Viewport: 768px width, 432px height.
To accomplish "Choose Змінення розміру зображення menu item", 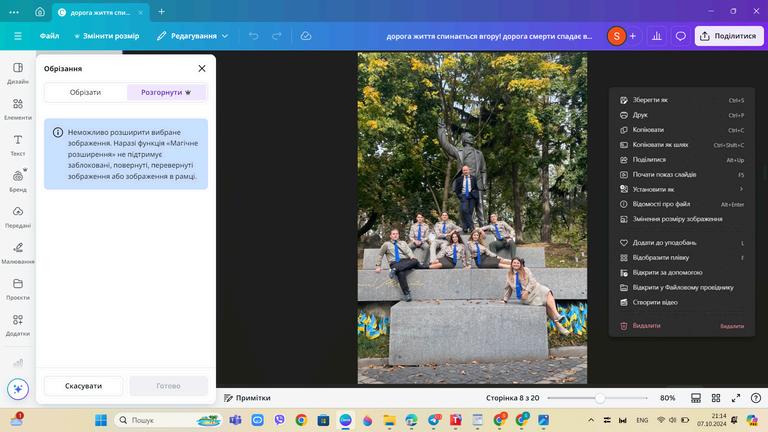I will pyautogui.click(x=681, y=219).
